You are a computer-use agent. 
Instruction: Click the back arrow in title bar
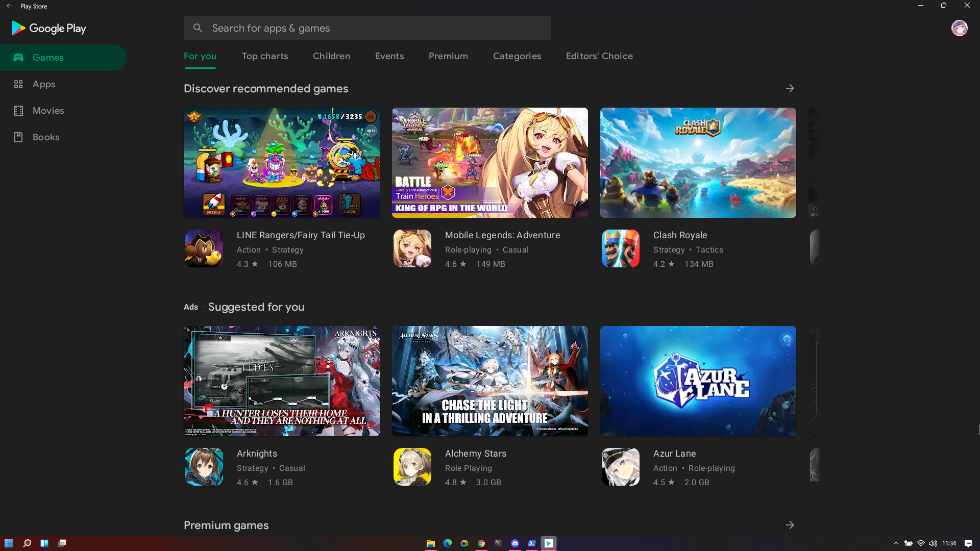[9, 6]
